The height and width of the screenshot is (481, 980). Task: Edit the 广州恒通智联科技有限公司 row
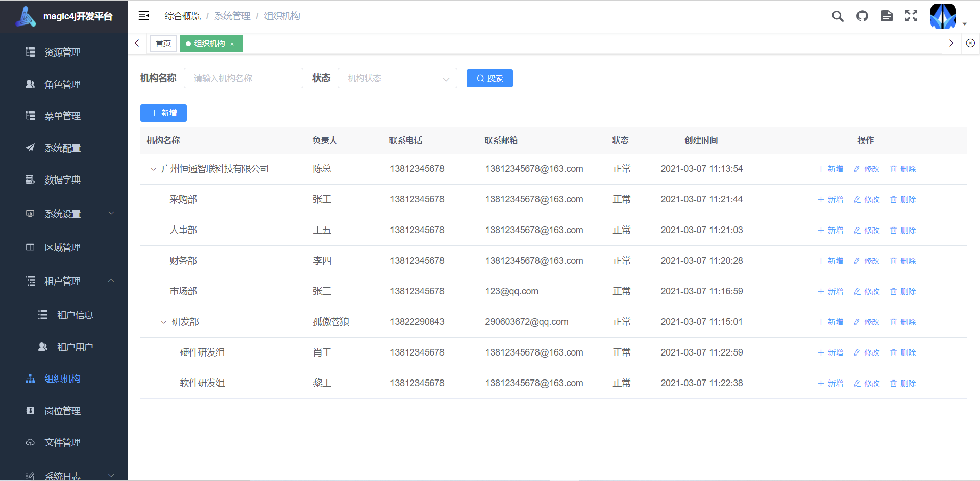tap(867, 169)
